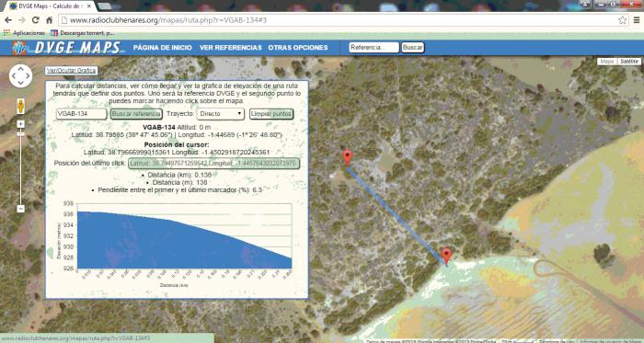Bookmark page with star icon
This screenshot has width=644, height=343.
point(623,20)
